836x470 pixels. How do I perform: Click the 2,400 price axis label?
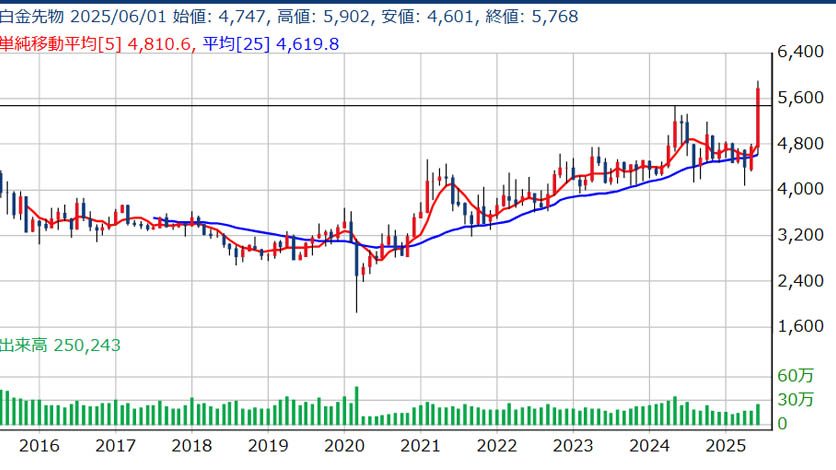point(800,281)
